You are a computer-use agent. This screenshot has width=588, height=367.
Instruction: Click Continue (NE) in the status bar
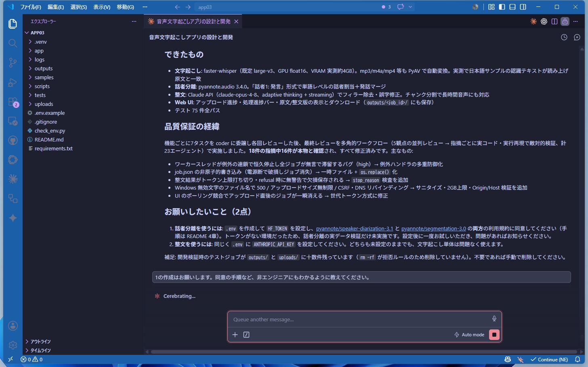[x=549, y=359]
